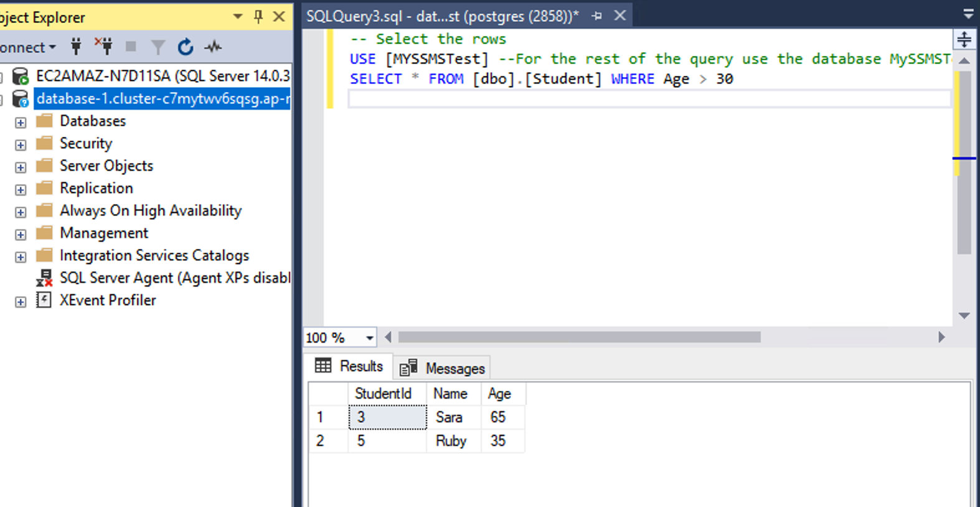Pin the SQLQuery3.sql tab

[x=596, y=16]
